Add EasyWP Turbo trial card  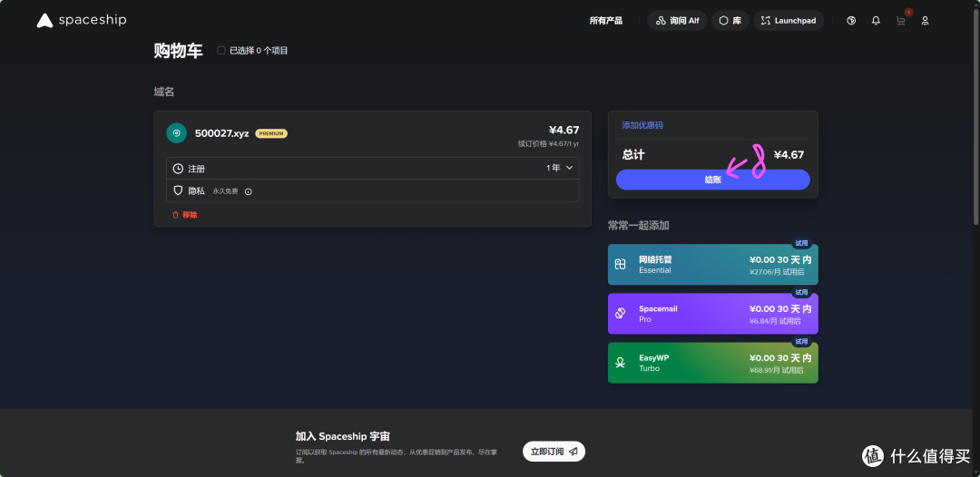[713, 363]
